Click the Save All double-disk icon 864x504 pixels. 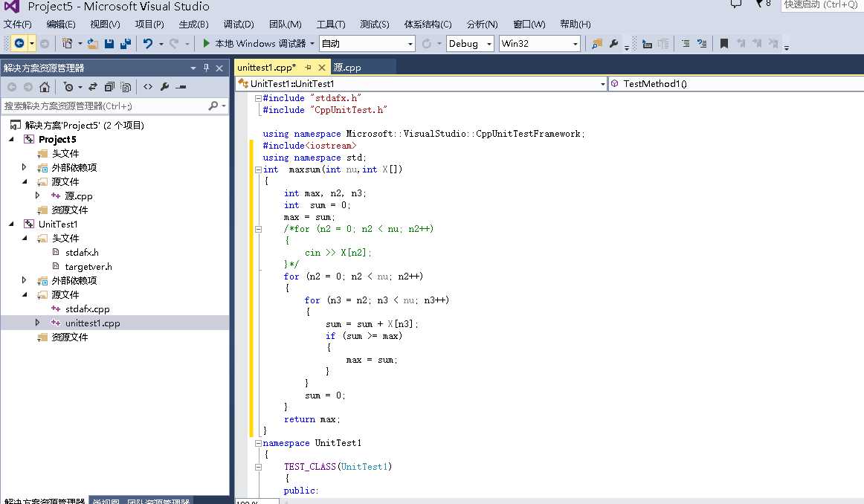(126, 44)
